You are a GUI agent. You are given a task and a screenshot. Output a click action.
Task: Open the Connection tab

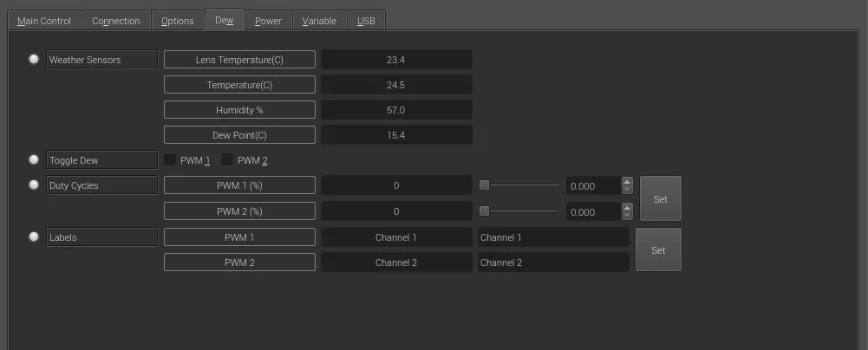[115, 21]
